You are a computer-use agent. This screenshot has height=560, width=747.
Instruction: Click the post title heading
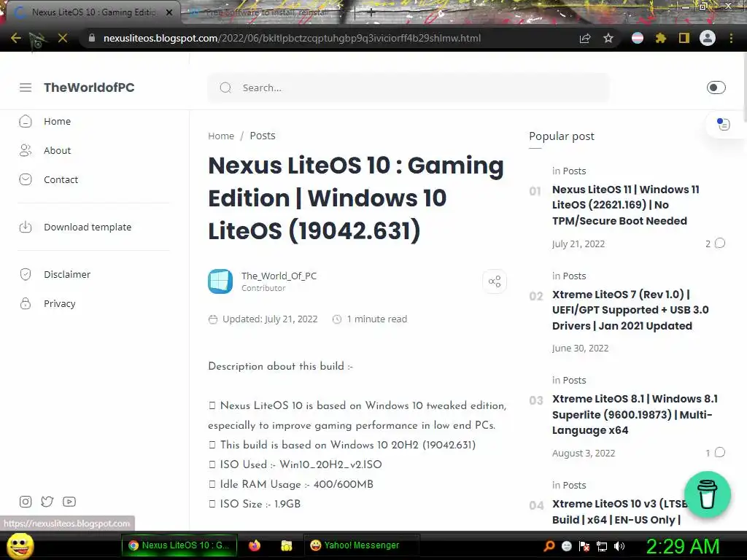click(356, 198)
